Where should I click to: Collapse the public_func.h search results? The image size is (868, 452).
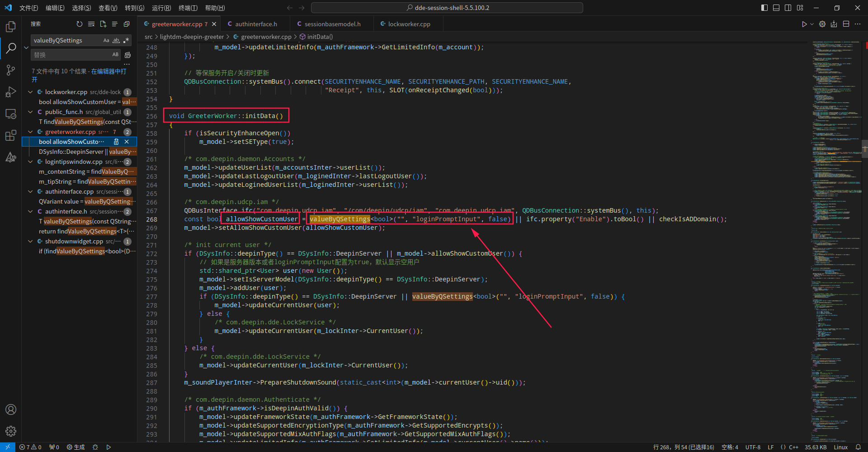click(x=30, y=112)
